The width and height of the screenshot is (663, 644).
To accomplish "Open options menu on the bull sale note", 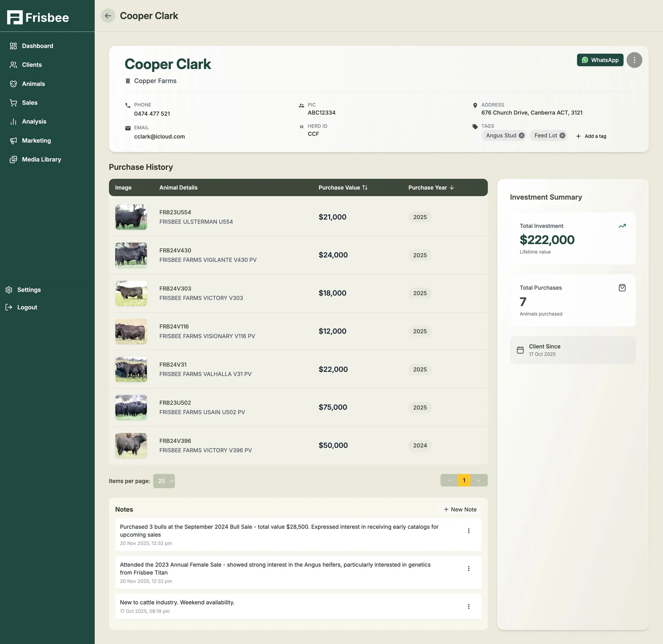I will pyautogui.click(x=469, y=531).
